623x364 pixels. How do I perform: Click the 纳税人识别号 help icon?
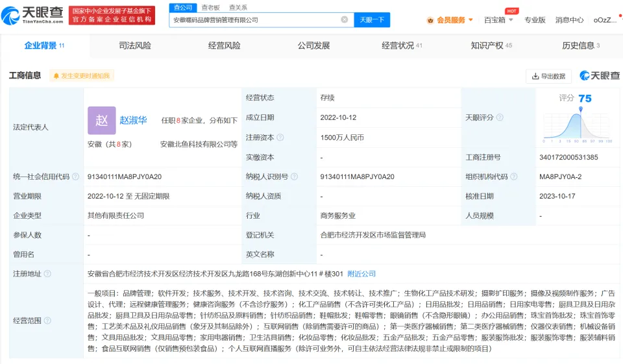coord(294,176)
